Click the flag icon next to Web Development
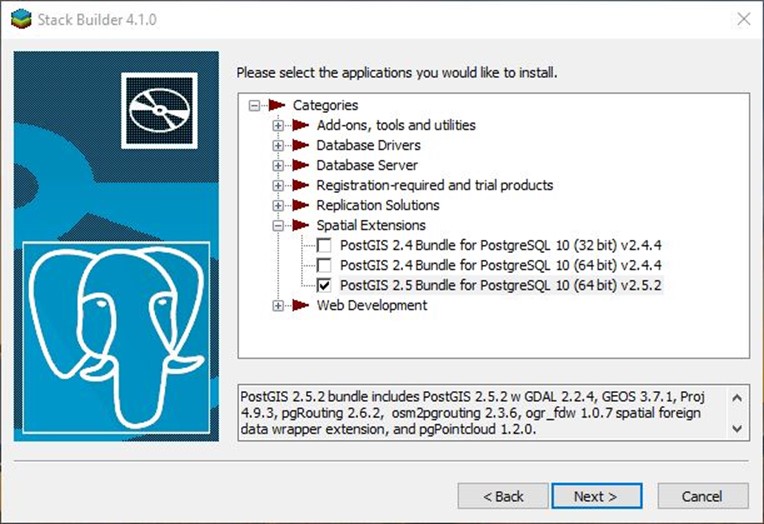The width and height of the screenshot is (764, 524). click(x=301, y=306)
